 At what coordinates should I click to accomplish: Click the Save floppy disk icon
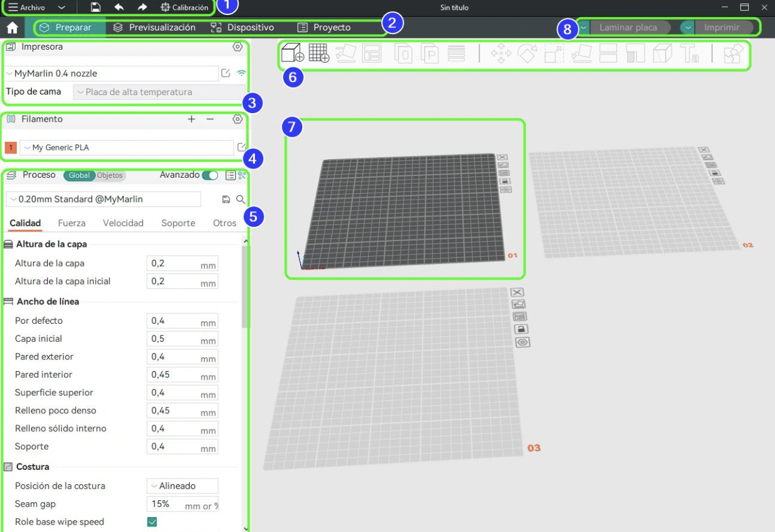tap(96, 7)
